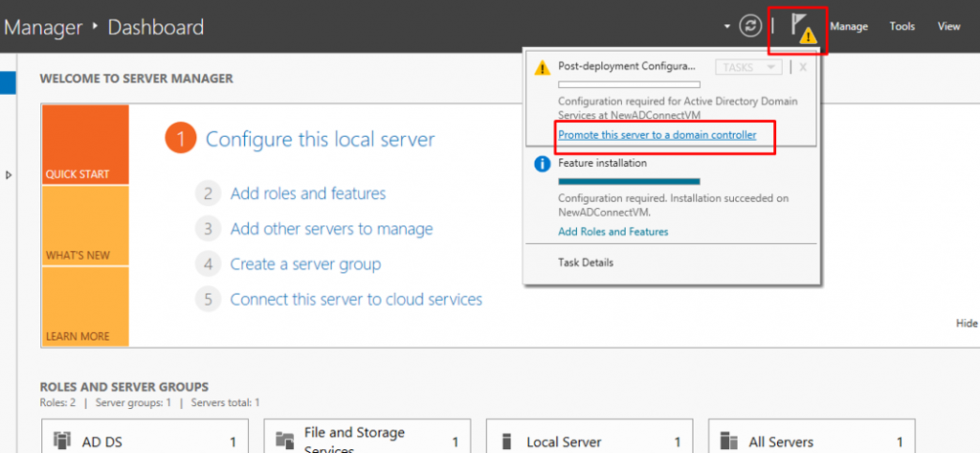The image size is (980, 453).
Task: Select the QUICK START tile
Action: click(x=84, y=145)
